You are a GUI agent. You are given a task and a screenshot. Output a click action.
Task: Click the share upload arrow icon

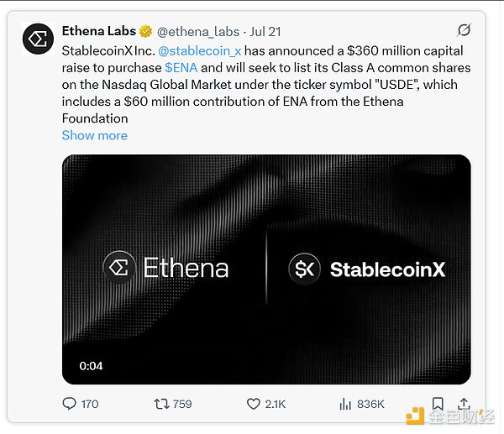[464, 404]
